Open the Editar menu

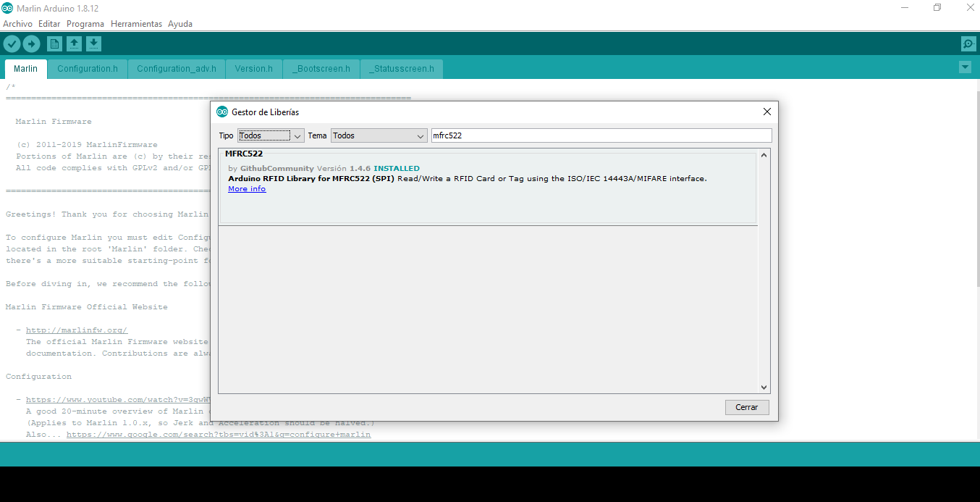[49, 24]
